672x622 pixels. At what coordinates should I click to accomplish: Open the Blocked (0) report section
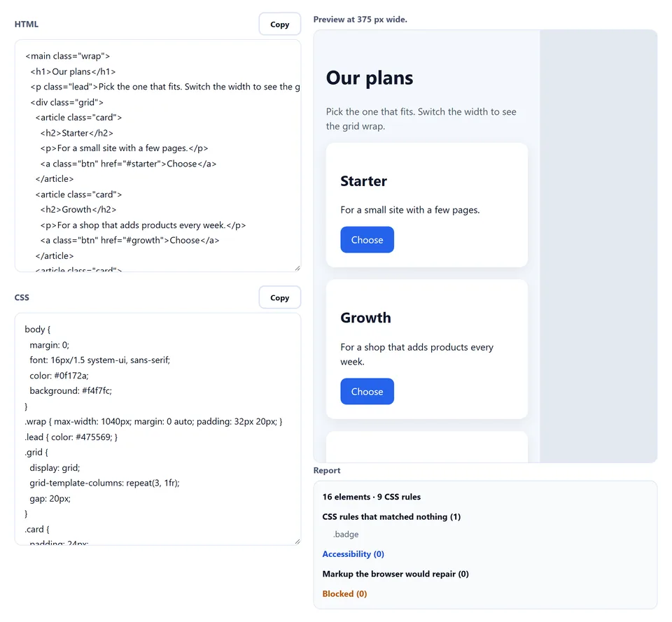344,594
